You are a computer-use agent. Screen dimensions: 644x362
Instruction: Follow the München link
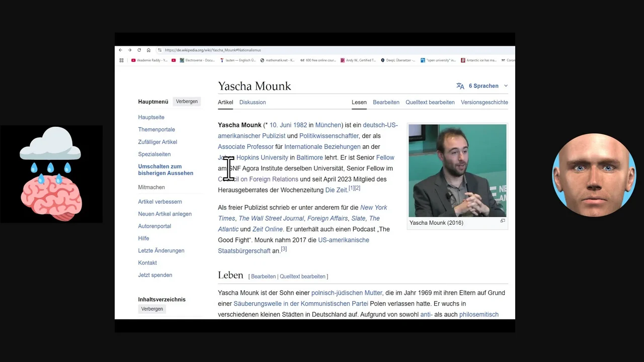[328, 125]
